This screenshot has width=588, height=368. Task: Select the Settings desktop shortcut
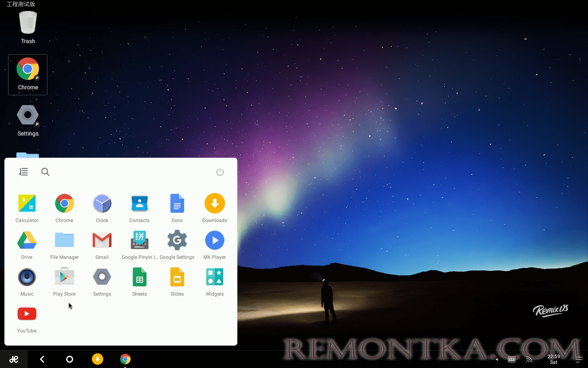(28, 121)
